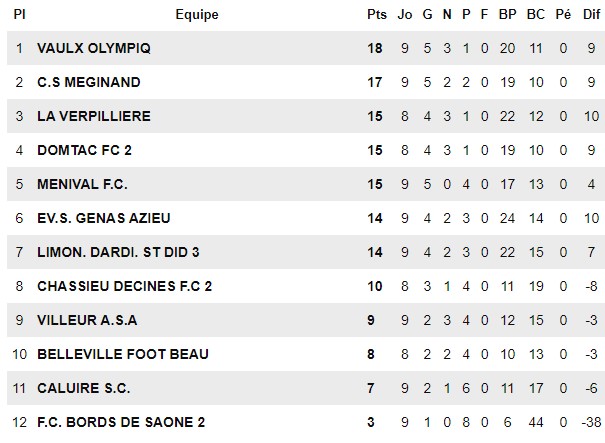Click F.C. BORDS DE SAONE 2 team
Image resolution: width=605 pixels, height=443 pixels.
coord(121,422)
